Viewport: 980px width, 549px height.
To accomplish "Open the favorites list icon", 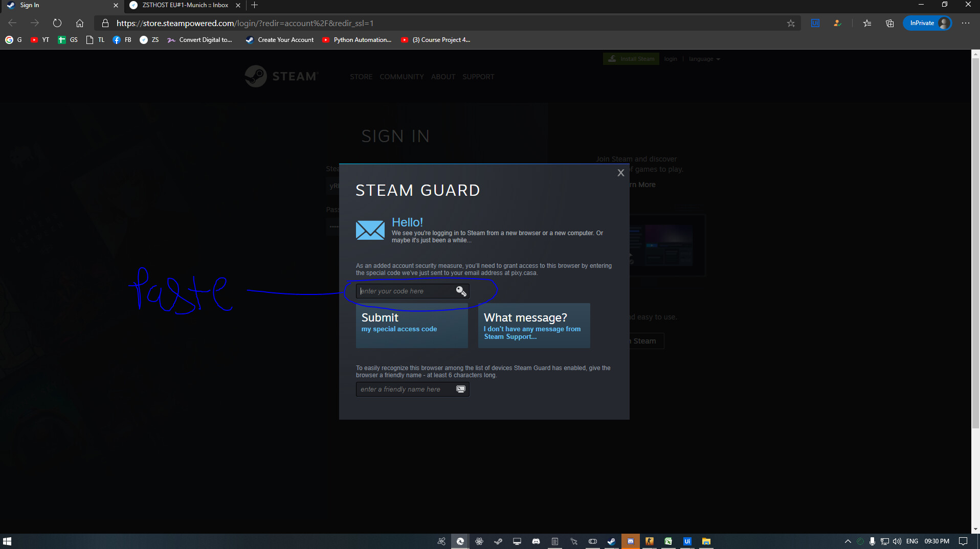I will [867, 23].
